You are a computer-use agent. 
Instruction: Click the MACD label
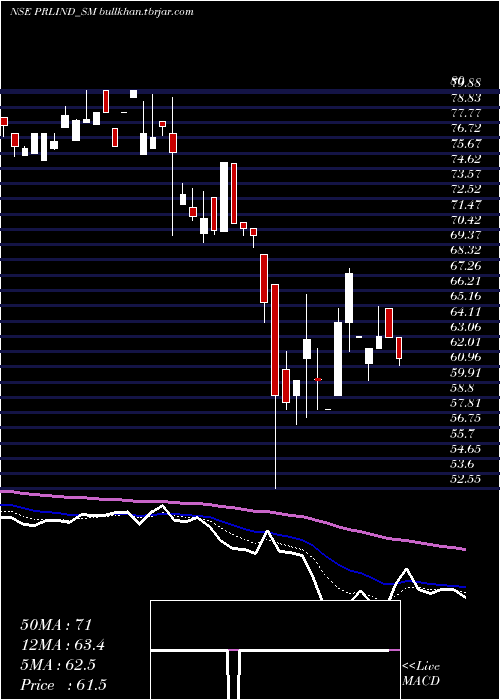421,681
